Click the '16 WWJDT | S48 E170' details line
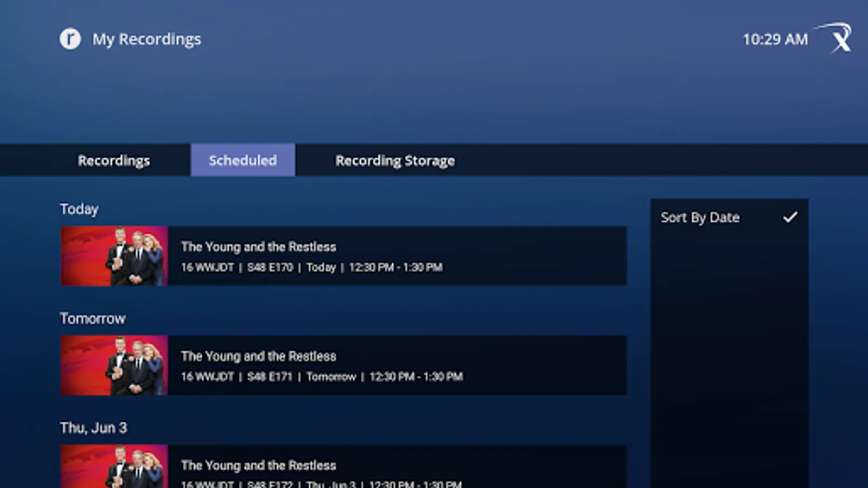868x488 pixels. click(x=312, y=267)
